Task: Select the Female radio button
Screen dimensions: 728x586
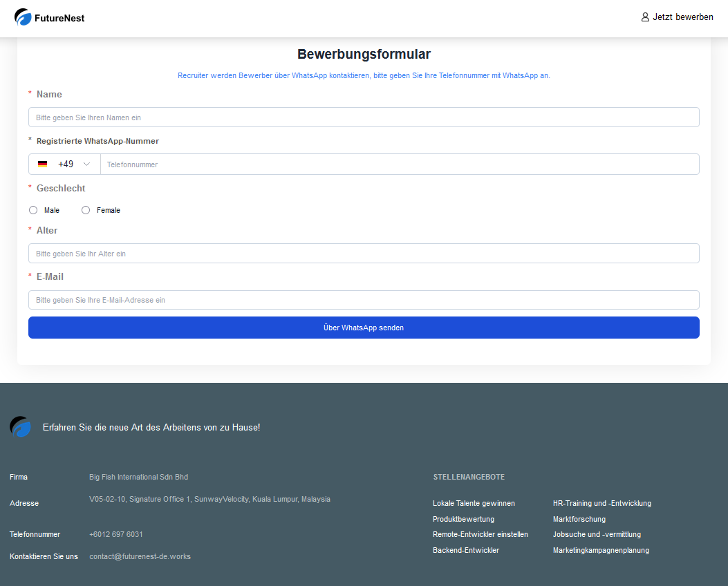Action: [x=86, y=210]
